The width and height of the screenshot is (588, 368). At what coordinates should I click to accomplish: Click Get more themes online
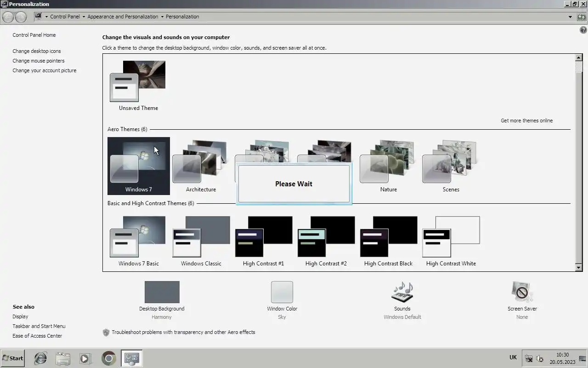tap(526, 121)
